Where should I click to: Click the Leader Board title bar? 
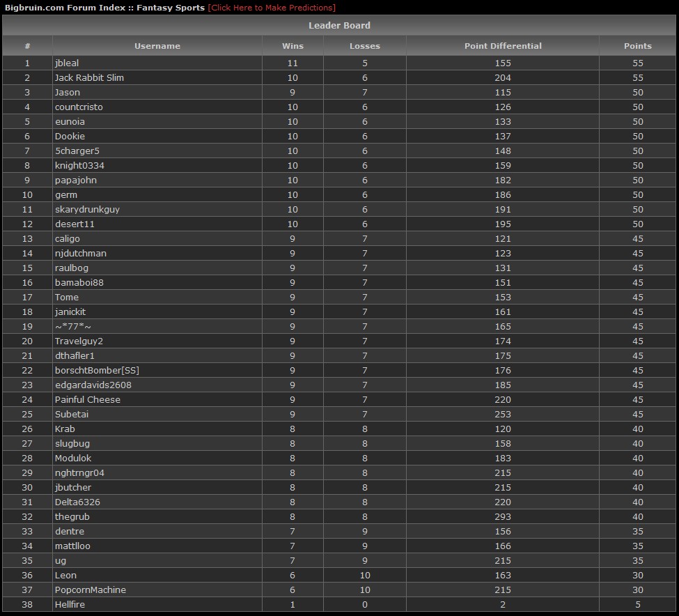(339, 25)
